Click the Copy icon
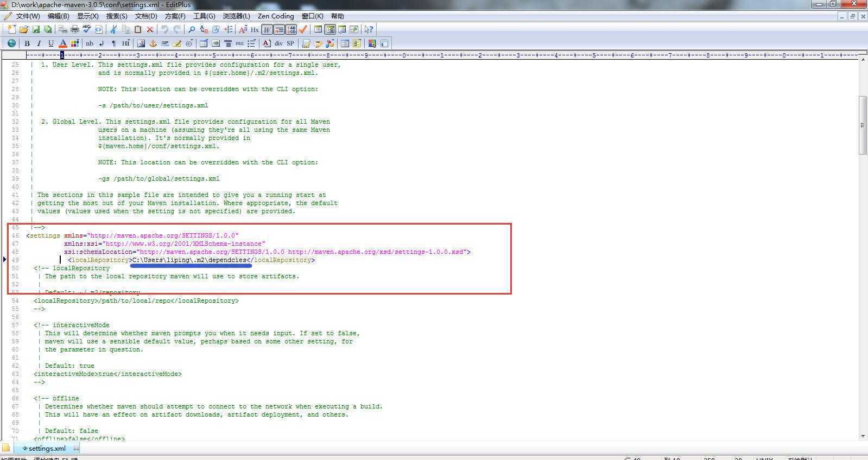 click(x=126, y=29)
